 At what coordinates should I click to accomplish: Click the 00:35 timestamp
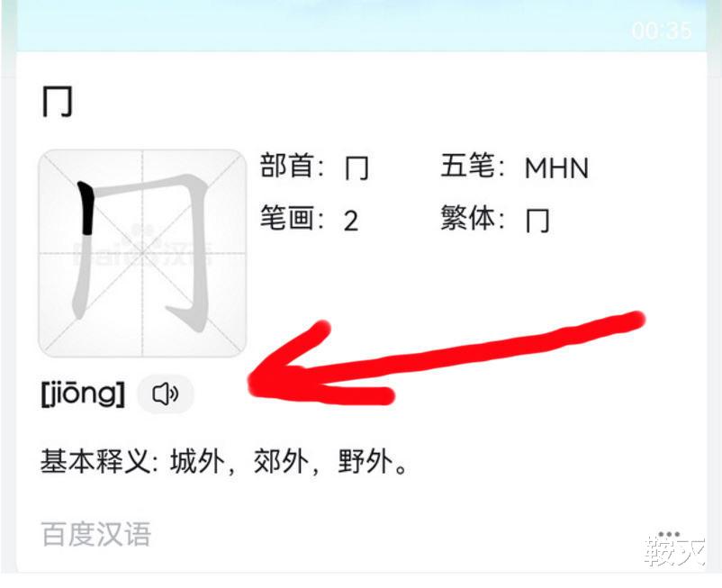pyautogui.click(x=662, y=31)
